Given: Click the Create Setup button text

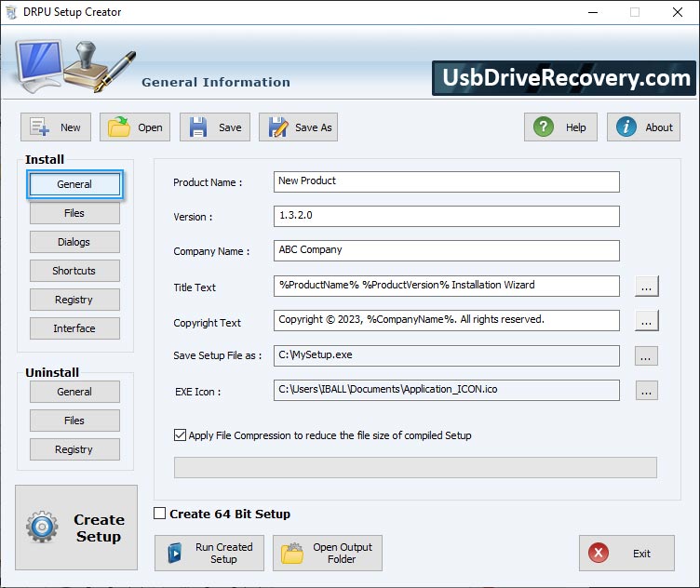Looking at the screenshot, I should (x=99, y=528).
